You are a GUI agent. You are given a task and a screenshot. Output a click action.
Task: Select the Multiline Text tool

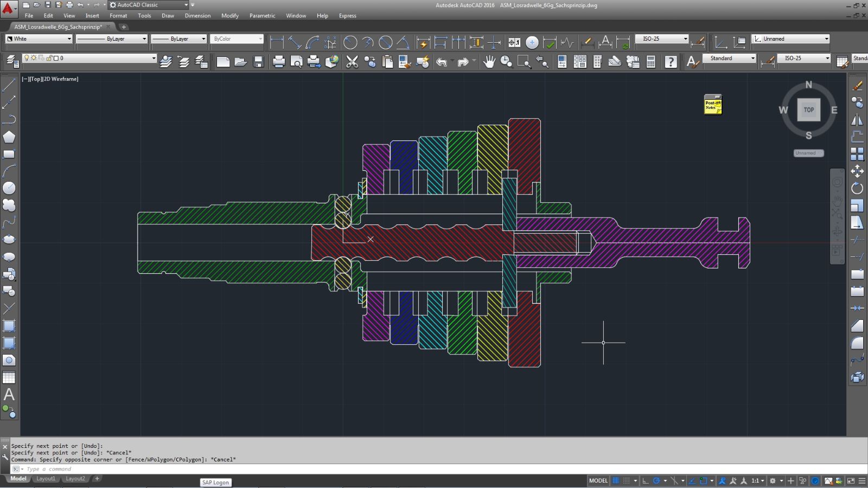(9, 395)
